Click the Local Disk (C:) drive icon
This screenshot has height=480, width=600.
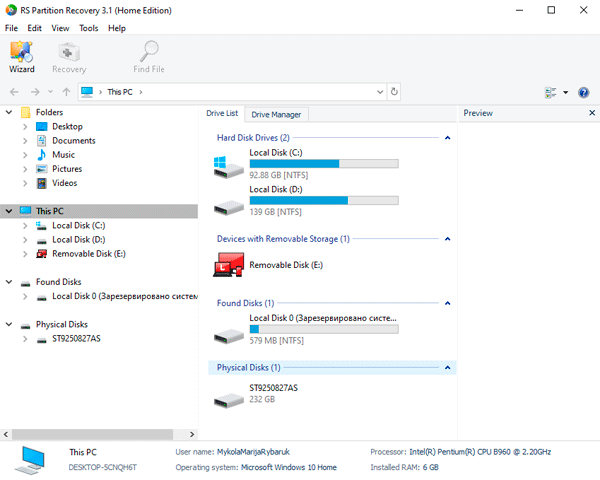[x=228, y=167]
